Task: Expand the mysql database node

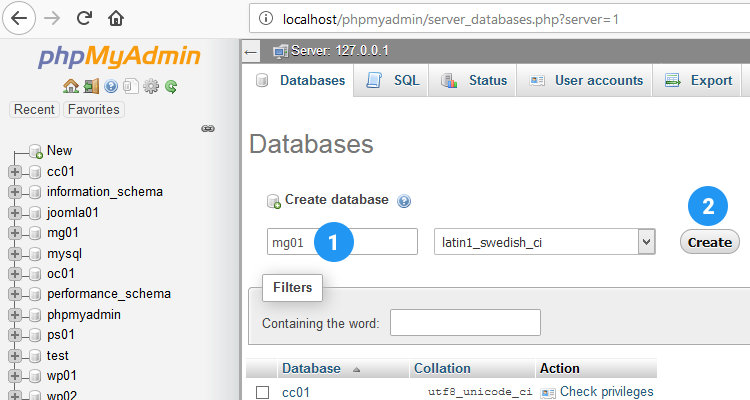Action: click(x=15, y=254)
